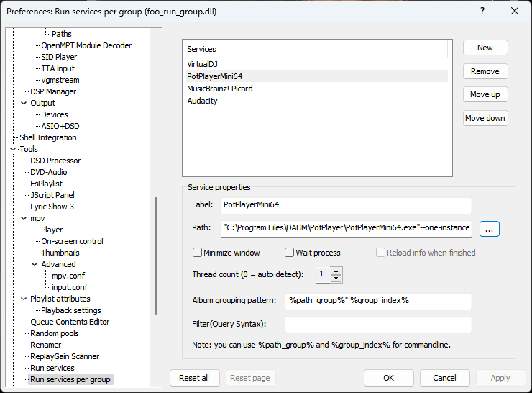Open OpenMPT Module Decoder page

click(86, 45)
